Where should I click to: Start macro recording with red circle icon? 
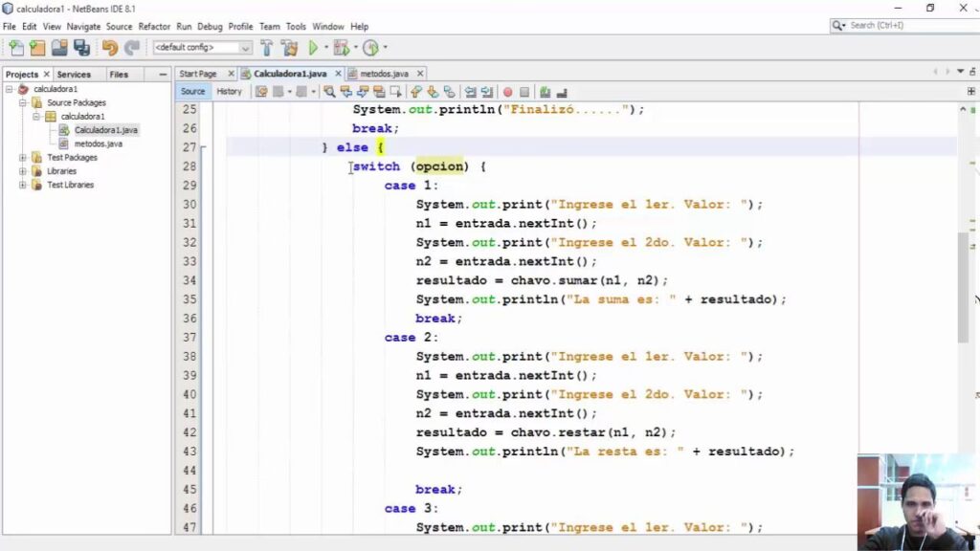pos(507,92)
